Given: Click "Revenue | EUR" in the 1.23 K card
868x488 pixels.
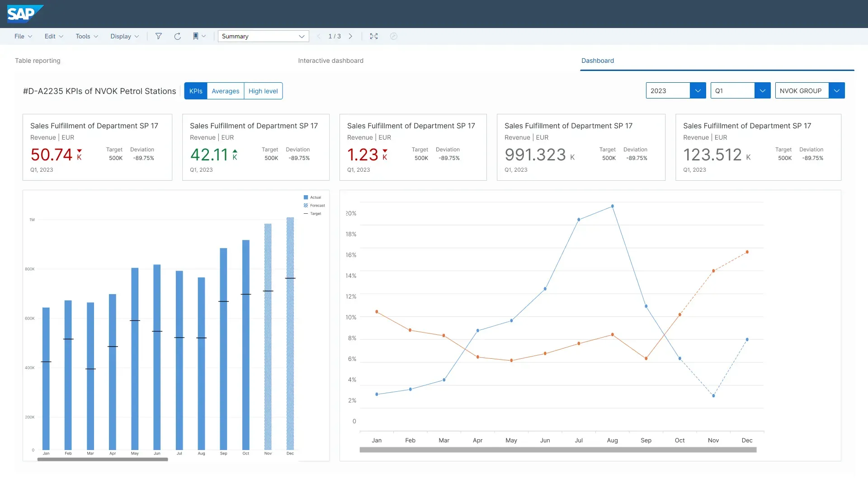Looking at the screenshot, I should (x=369, y=137).
